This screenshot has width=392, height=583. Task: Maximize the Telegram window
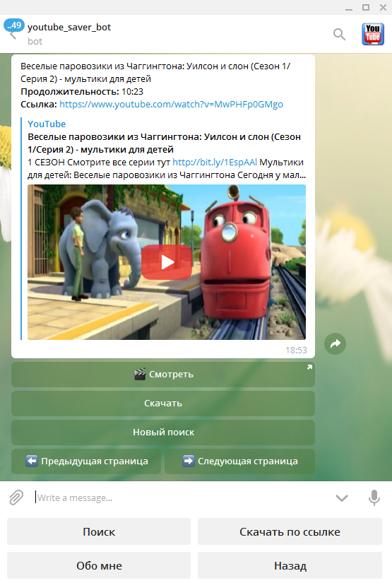(x=366, y=8)
